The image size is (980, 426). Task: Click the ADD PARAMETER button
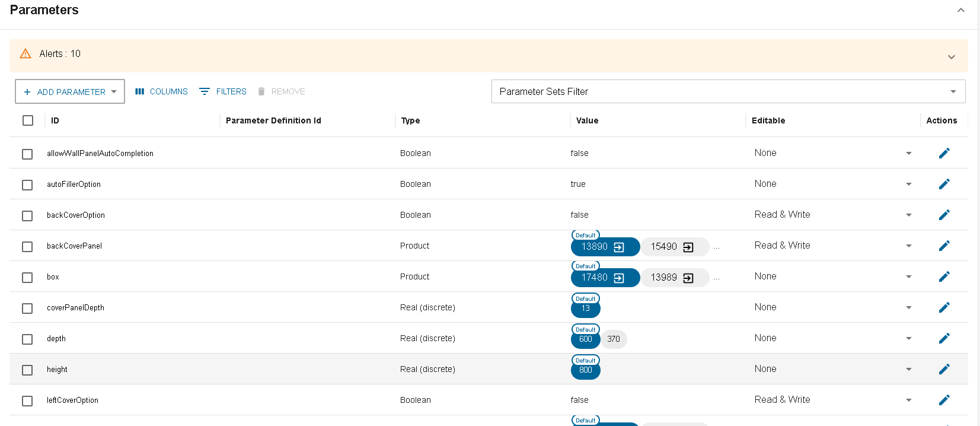(x=69, y=91)
